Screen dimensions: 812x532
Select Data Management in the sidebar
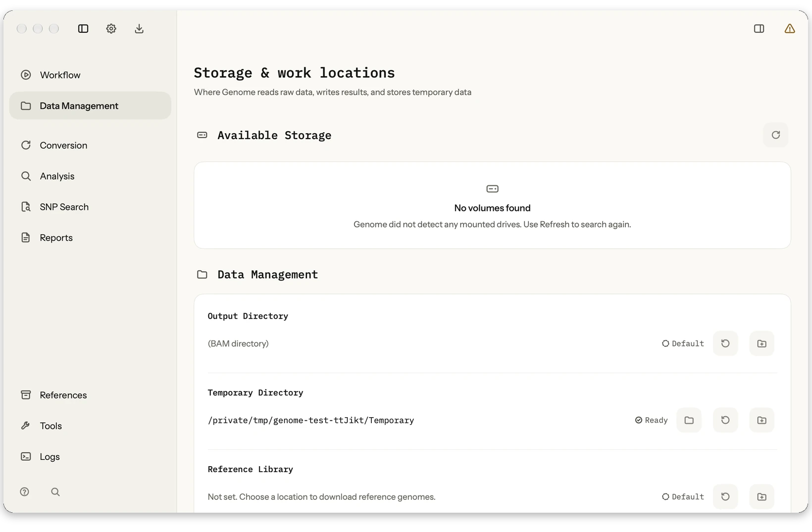[x=90, y=105]
